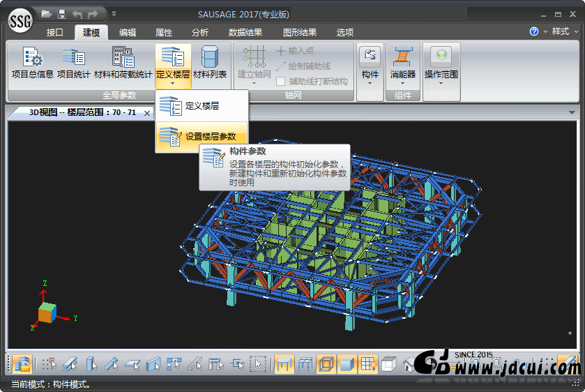Switch to the 编辑 ribbon tab
585x392 pixels.
point(128,33)
